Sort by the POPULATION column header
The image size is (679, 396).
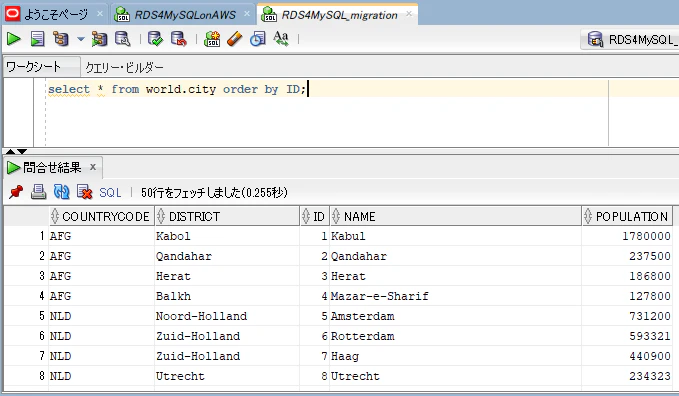[627, 216]
